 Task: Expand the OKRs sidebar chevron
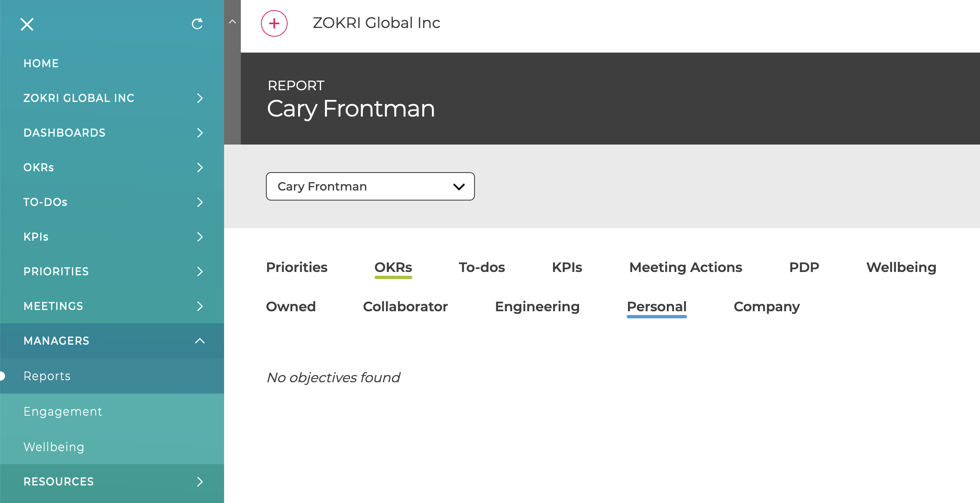click(200, 168)
